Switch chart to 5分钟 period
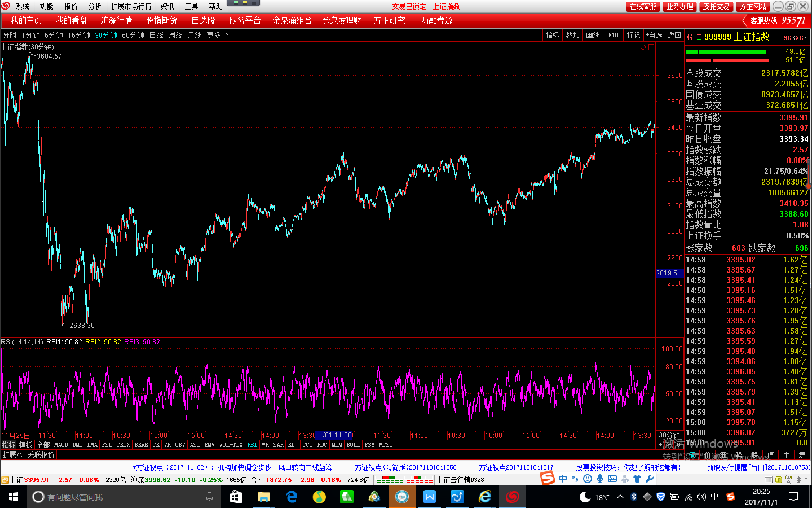Image resolution: width=812 pixels, height=508 pixels. click(x=54, y=35)
